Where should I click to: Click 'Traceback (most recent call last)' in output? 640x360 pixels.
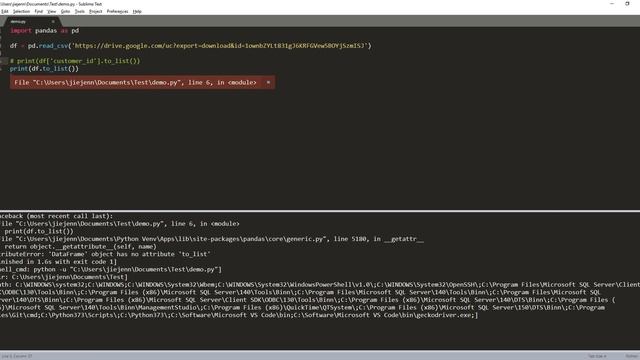(x=56, y=216)
